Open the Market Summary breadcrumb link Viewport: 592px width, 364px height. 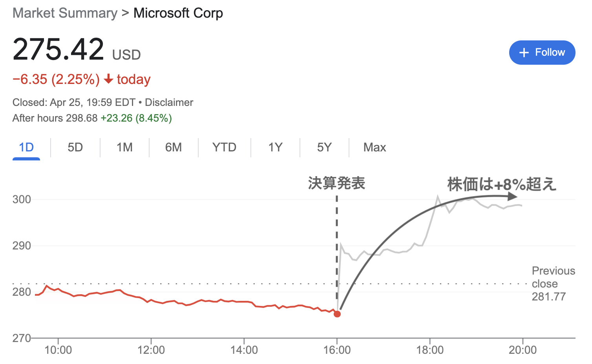65,13
